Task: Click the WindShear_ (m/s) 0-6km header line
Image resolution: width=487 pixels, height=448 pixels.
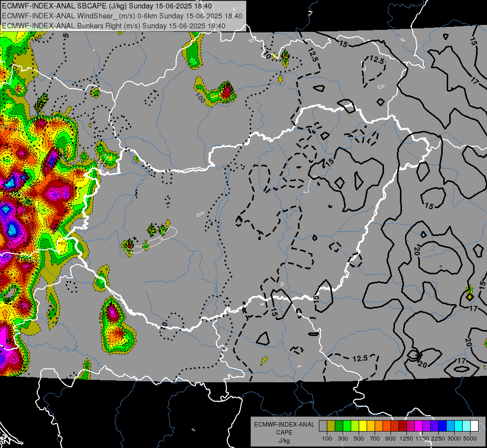Action: pyautogui.click(x=122, y=16)
